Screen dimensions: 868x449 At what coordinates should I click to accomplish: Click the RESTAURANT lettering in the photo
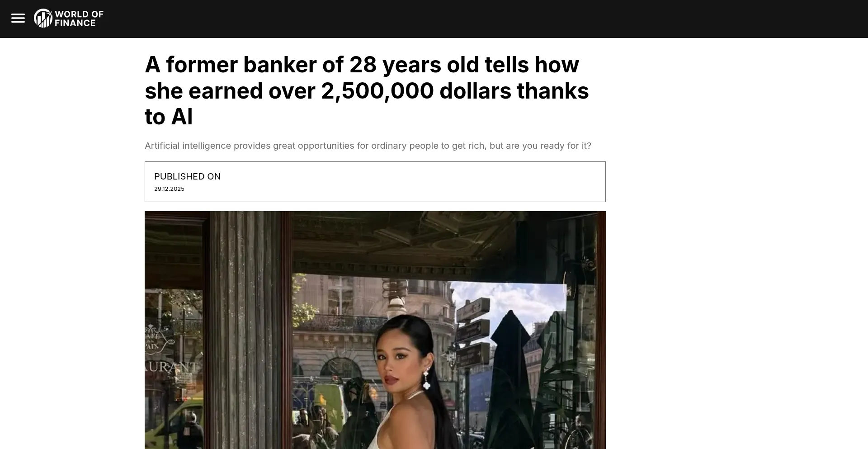172,367
